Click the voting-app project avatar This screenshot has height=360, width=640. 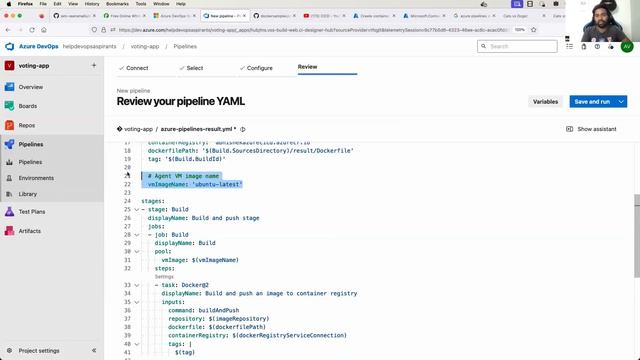pos(9,65)
